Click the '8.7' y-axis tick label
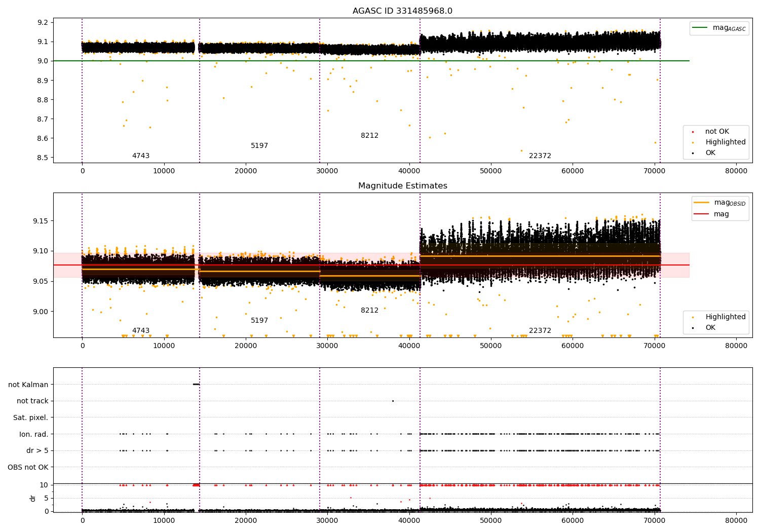Viewport: 760px width, 532px height. coord(43,119)
